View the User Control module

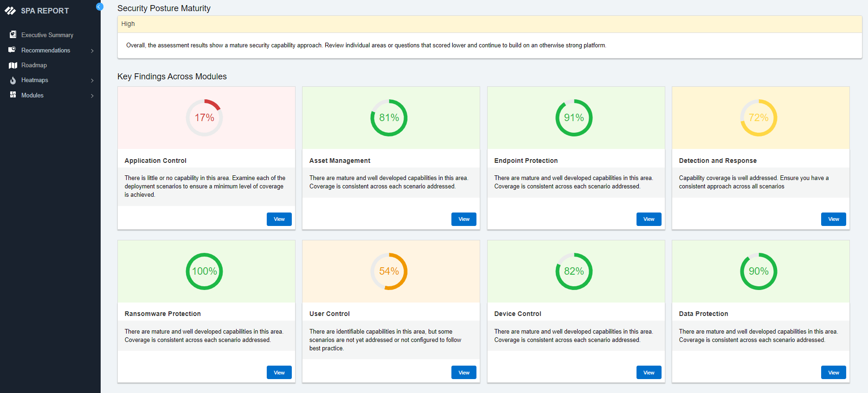click(x=463, y=373)
